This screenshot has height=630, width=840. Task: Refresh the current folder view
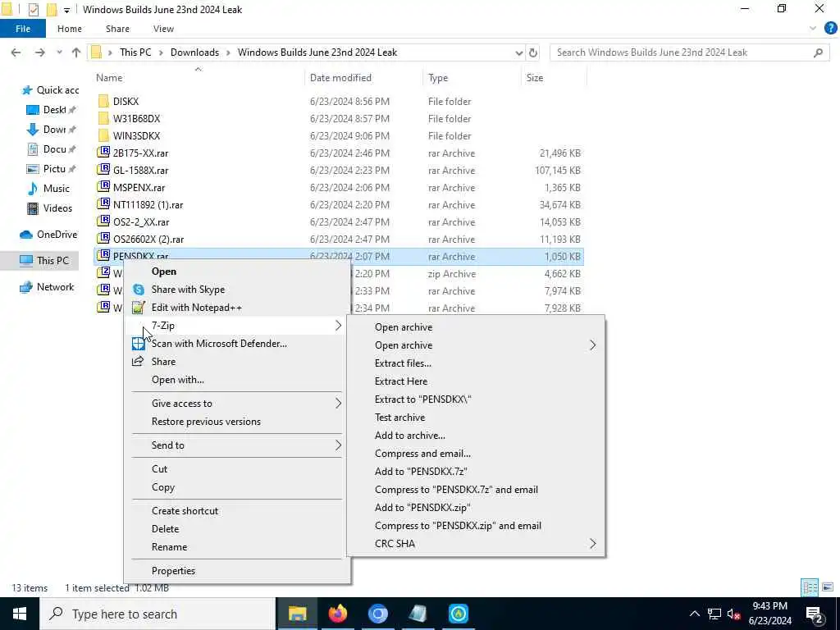tap(533, 52)
